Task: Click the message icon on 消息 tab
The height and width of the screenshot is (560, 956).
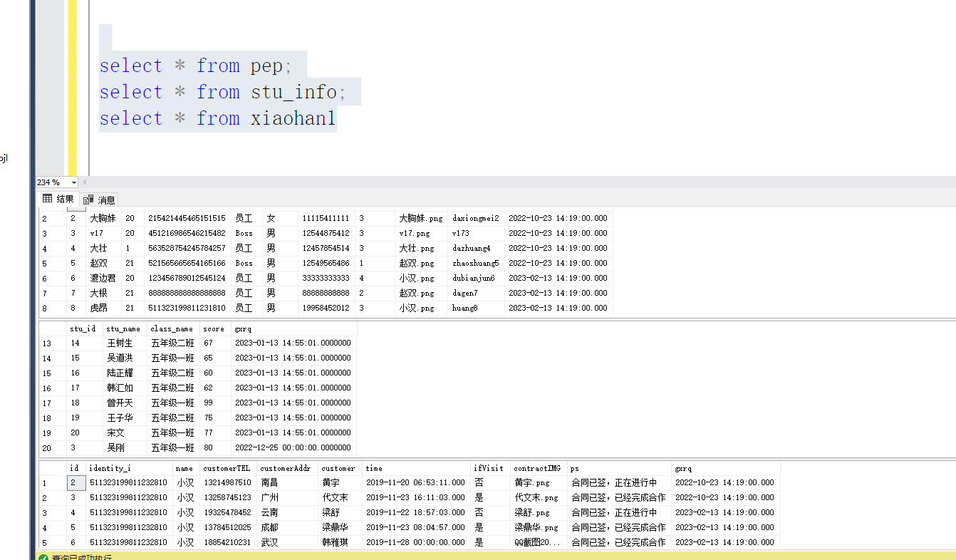Action: [88, 200]
